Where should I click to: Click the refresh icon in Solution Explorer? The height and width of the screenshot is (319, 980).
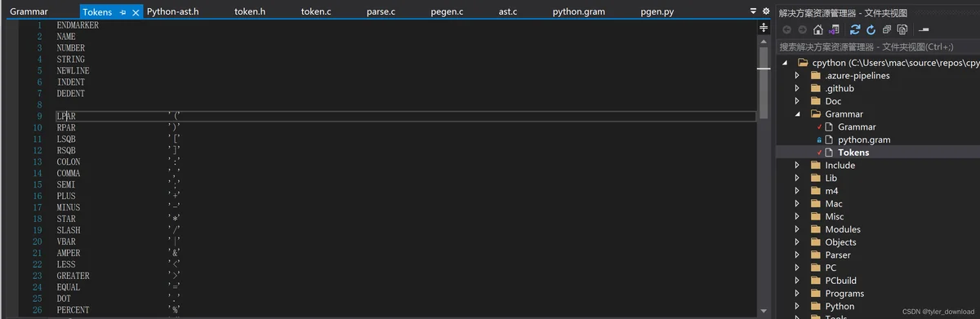(871, 30)
